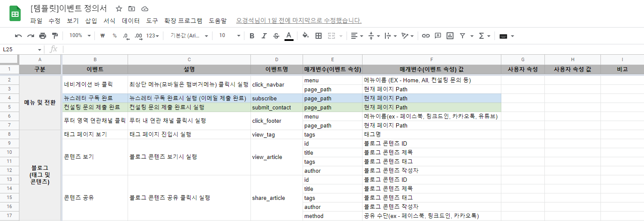Image resolution: width=644 pixels, height=221 pixels.
Task: Activate the paint format tool
Action: click(x=55, y=36)
